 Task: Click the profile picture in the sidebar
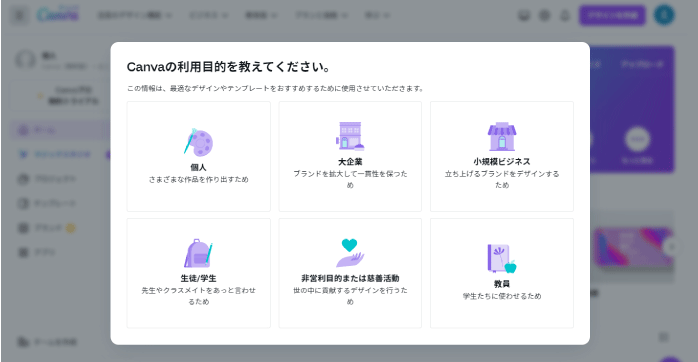pos(25,60)
